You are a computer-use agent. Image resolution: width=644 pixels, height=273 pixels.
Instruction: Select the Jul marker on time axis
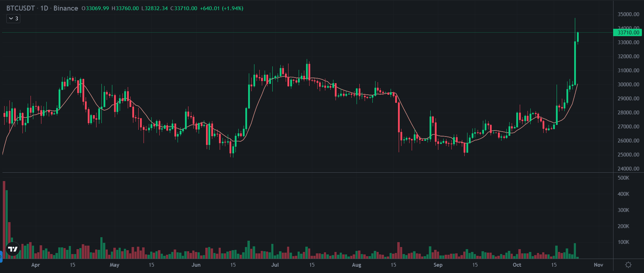coord(275,265)
